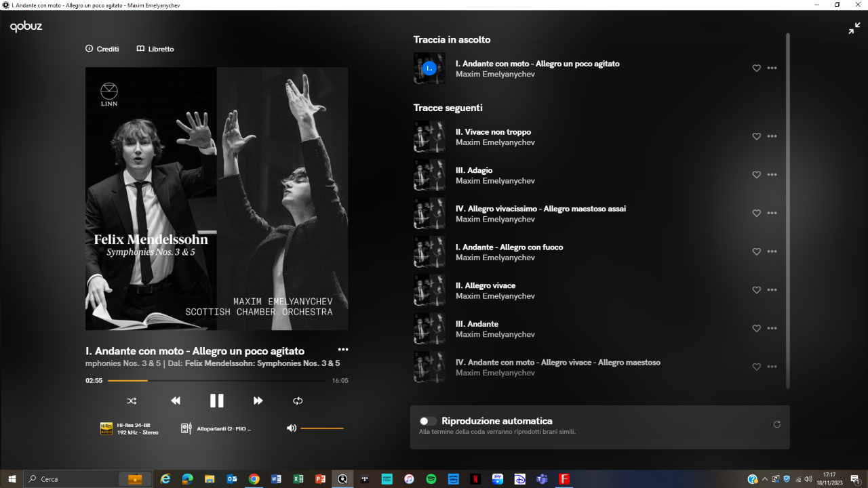Click the volume level slider
Viewport: 868px width, 488px height.
tap(322, 428)
